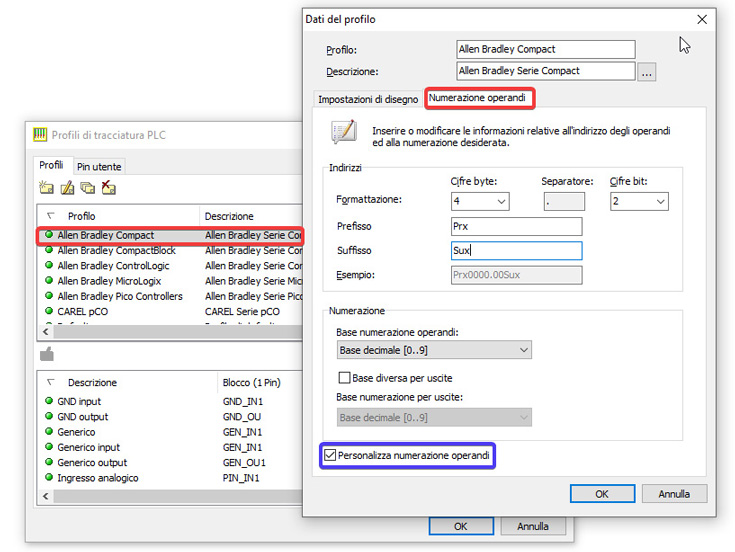This screenshot has height=552, width=735.
Task: Select Allen Bradley ControlLogic profile
Action: point(171,266)
